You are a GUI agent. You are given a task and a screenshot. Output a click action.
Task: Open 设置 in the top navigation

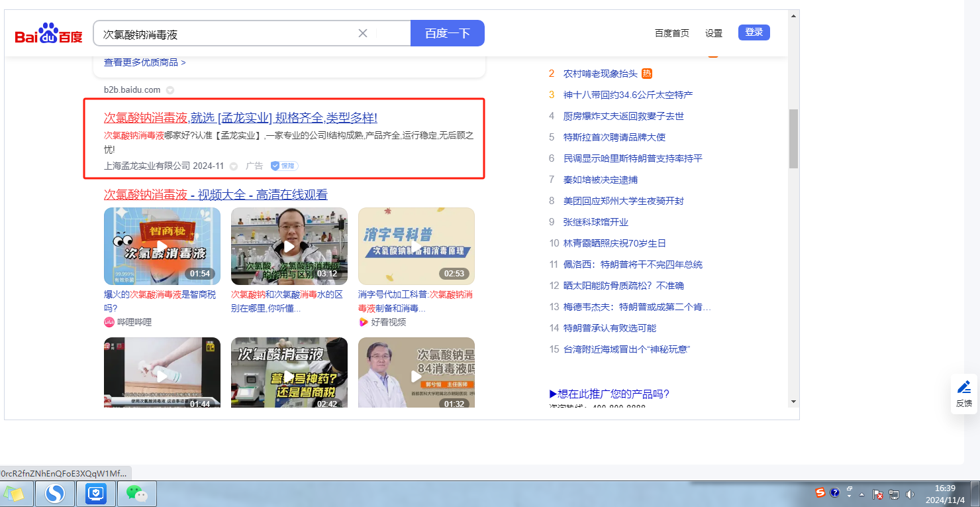pos(713,33)
